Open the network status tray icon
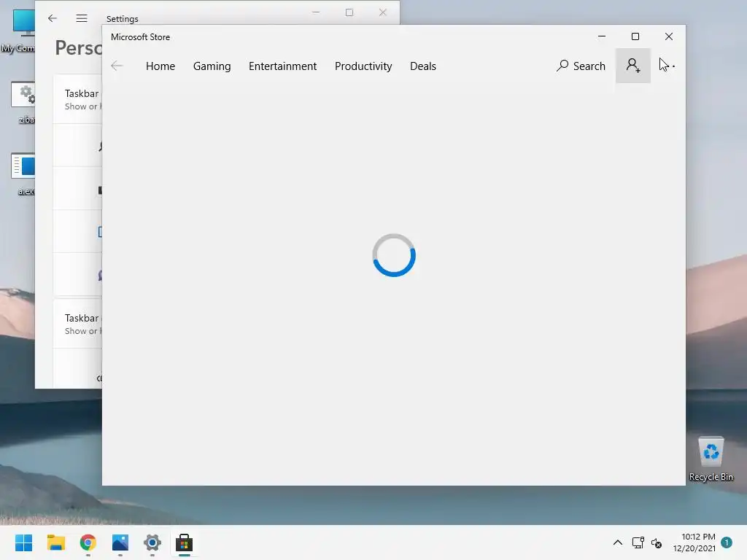 click(638, 542)
